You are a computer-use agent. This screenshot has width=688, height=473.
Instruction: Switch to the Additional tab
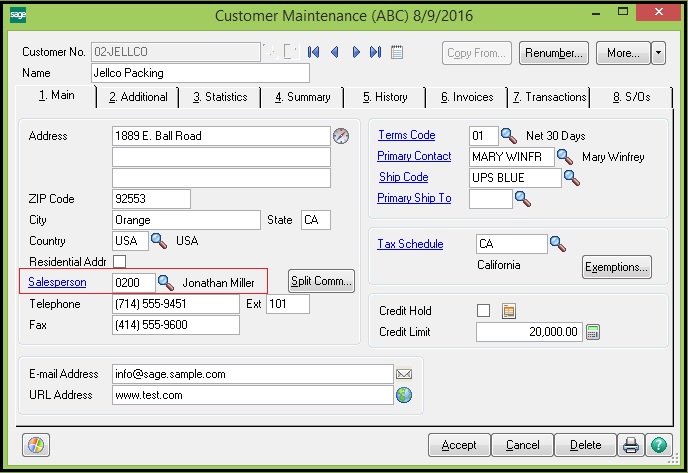[x=138, y=97]
